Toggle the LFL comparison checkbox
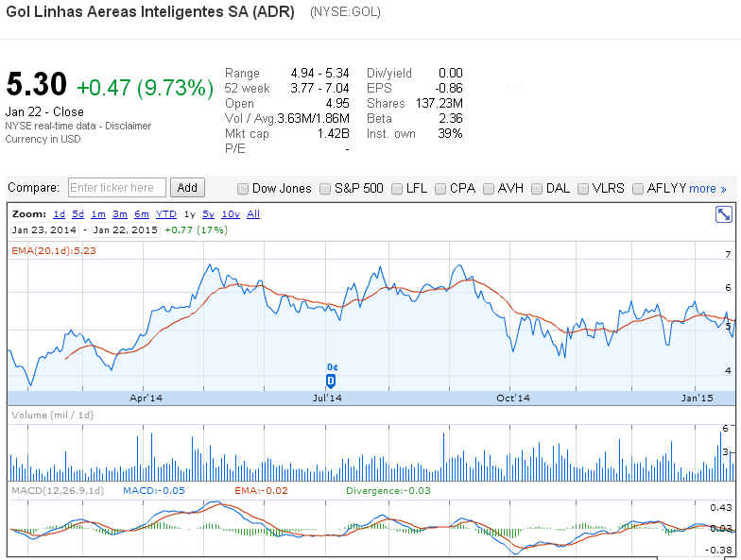The width and height of the screenshot is (741, 560). 397,189
